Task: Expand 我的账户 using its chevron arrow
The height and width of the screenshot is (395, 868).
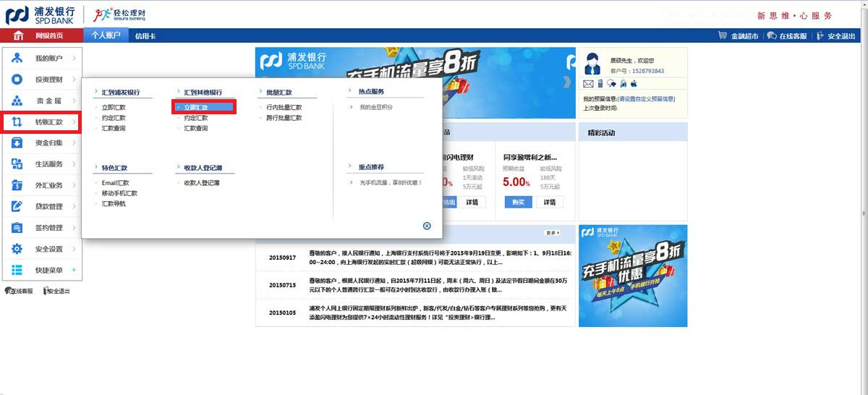Action: pos(74,59)
